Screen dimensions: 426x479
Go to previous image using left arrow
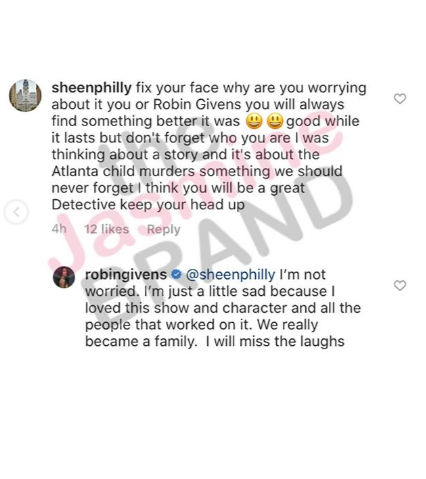[16, 212]
